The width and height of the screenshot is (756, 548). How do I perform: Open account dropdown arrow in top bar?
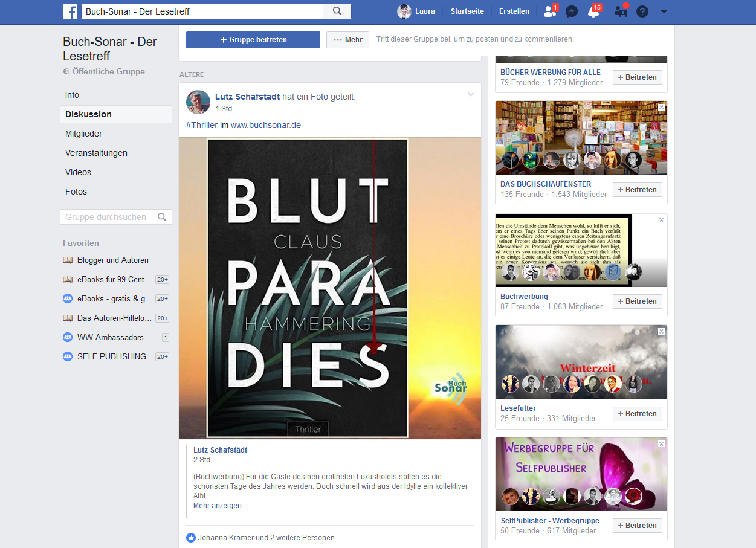pos(664,11)
